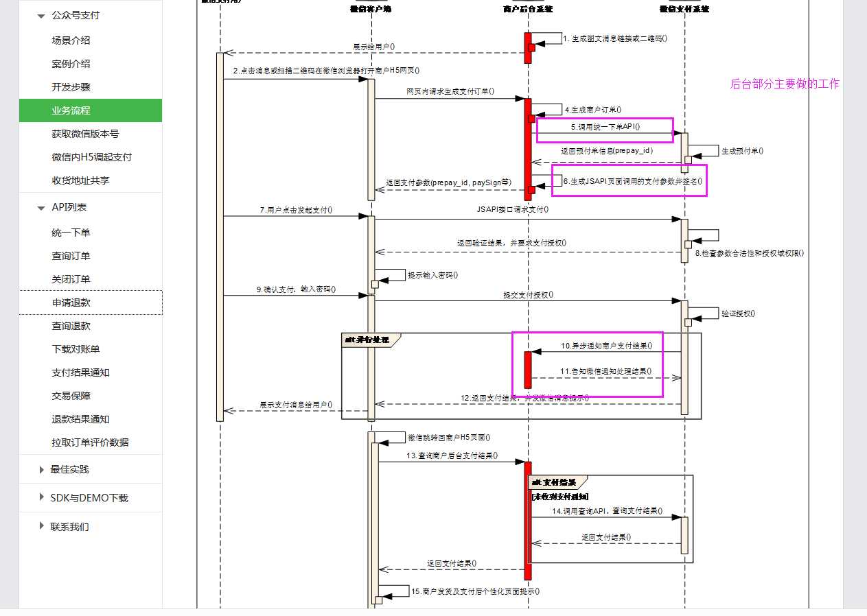Screen dimensions: 867x616
Task: Click the 提交支付授权() label
Action: pos(529,295)
